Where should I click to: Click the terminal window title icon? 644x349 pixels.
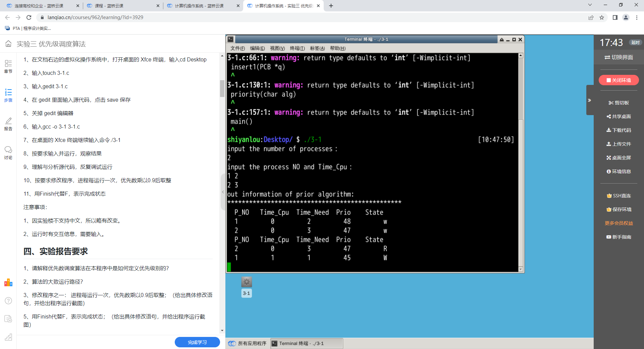(230, 39)
